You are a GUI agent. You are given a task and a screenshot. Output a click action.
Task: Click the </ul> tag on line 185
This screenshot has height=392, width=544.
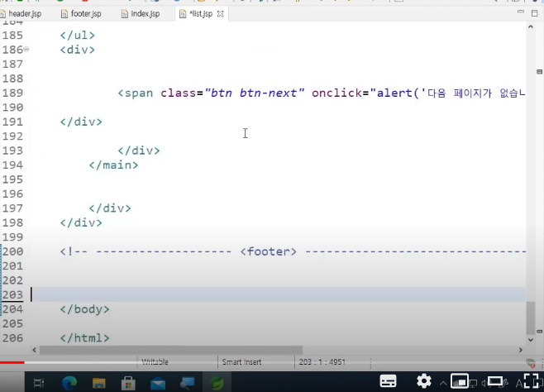coord(78,36)
